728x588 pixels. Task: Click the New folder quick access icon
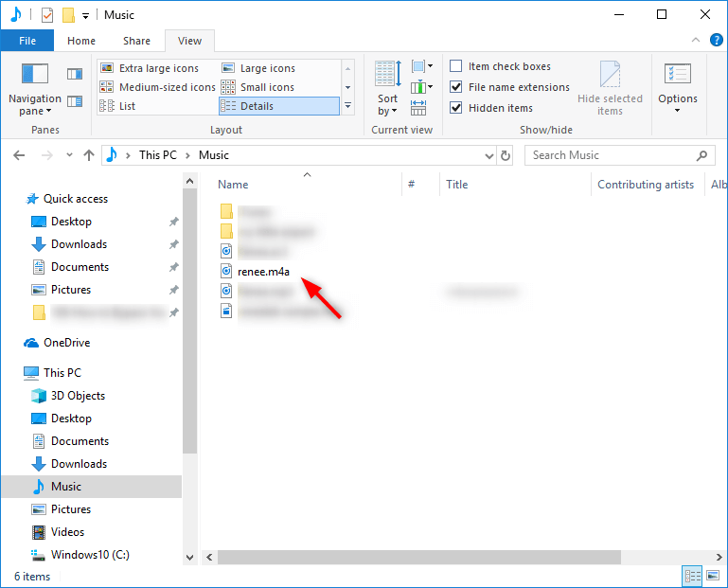[x=68, y=15]
